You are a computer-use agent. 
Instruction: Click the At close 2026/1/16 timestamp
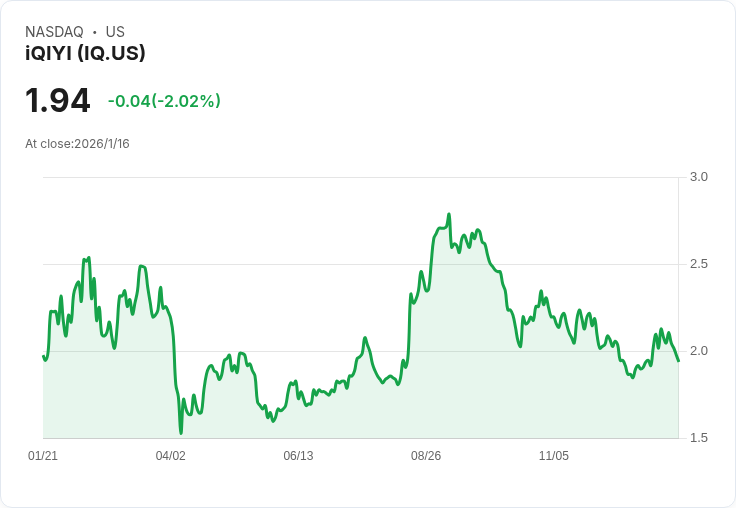(x=77, y=144)
